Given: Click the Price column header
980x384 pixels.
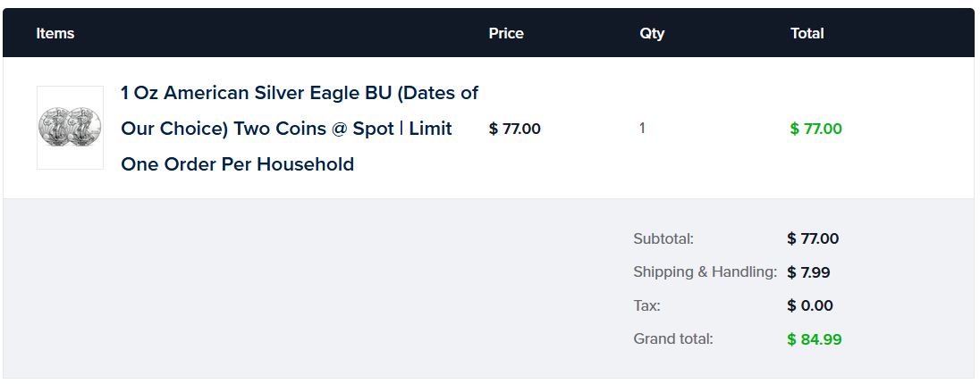Looking at the screenshot, I should (x=506, y=34).
